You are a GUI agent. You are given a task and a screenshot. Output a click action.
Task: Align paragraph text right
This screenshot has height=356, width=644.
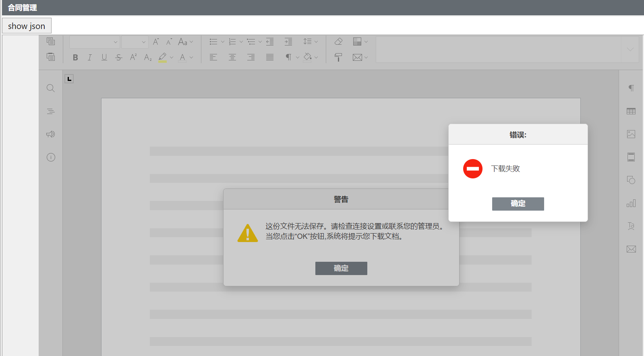click(251, 57)
